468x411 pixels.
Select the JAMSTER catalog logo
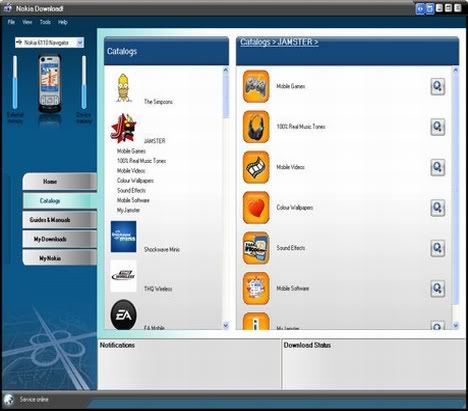click(x=123, y=128)
